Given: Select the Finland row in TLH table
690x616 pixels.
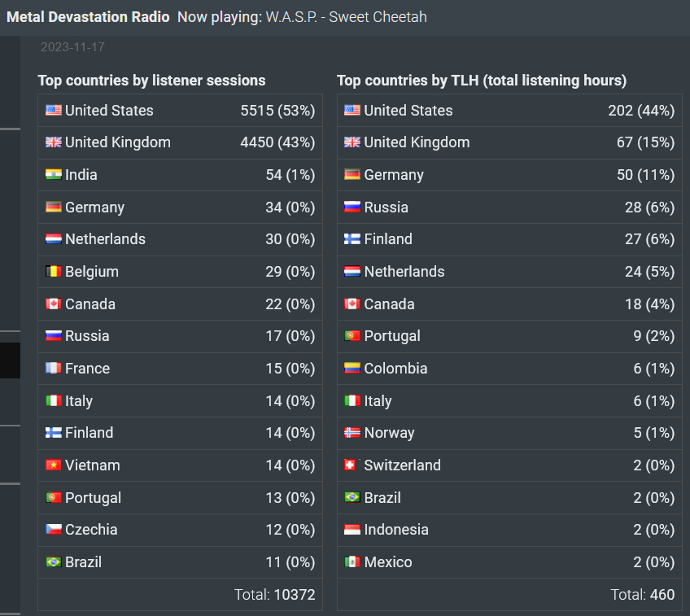Looking at the screenshot, I should (x=509, y=239).
